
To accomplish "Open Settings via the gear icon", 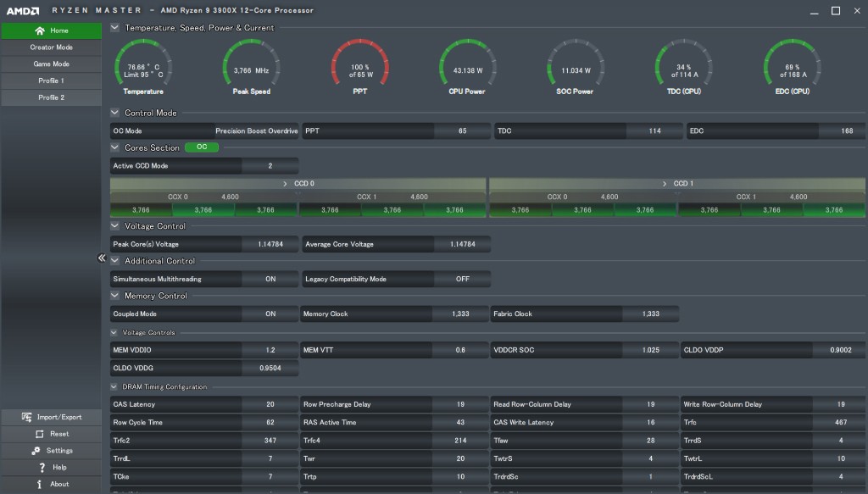I will pyautogui.click(x=36, y=451).
